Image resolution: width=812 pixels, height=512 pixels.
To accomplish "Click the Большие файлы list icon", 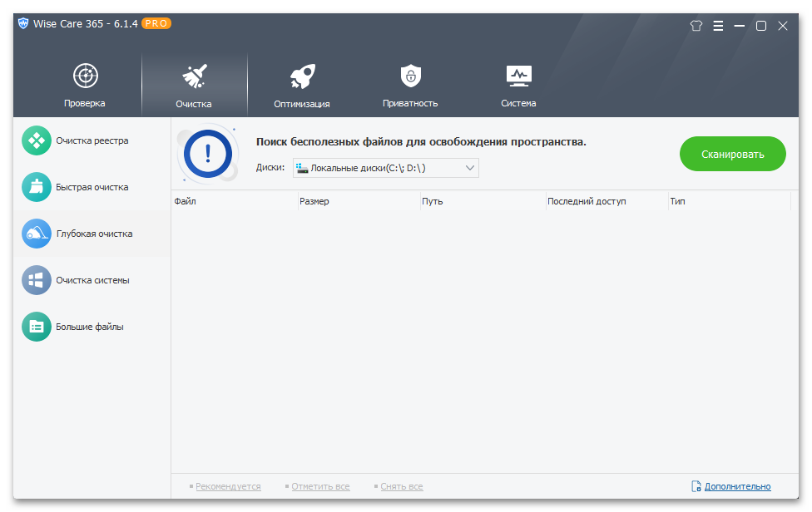I will coord(37,327).
